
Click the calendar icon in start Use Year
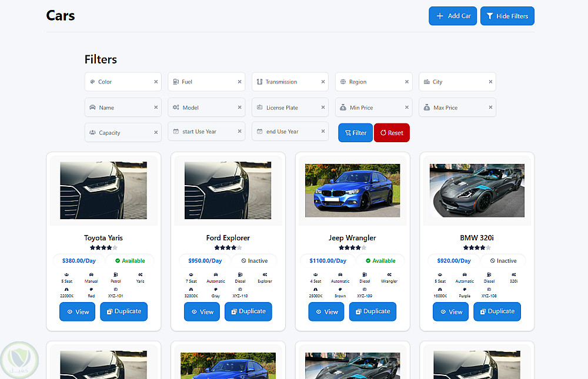coord(176,132)
